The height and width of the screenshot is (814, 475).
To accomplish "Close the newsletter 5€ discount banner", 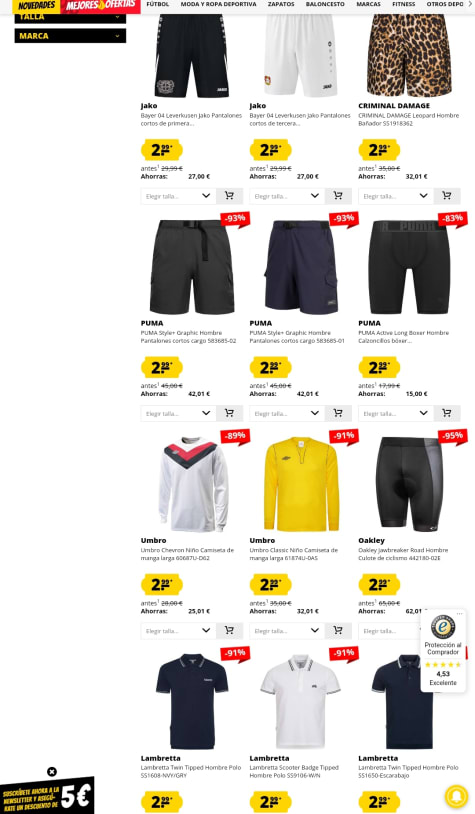I will pos(52,771).
